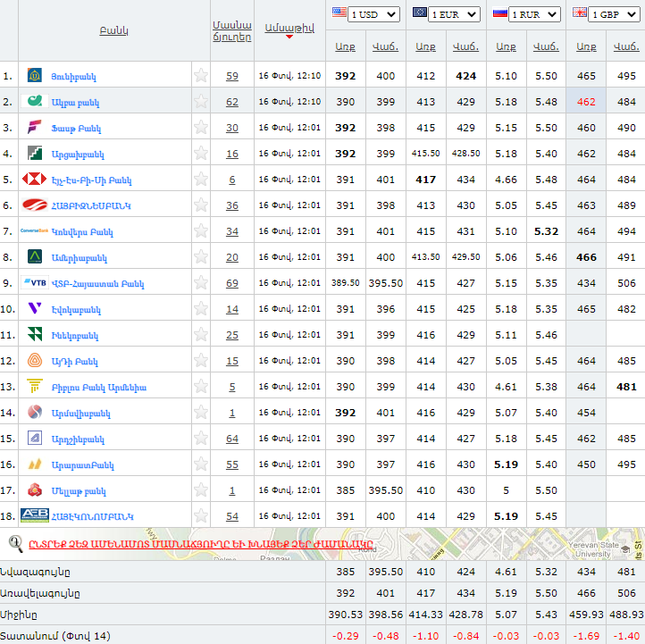Click the EU flag icon next to EUR
Screen dimensions: 645x644
pos(420,13)
